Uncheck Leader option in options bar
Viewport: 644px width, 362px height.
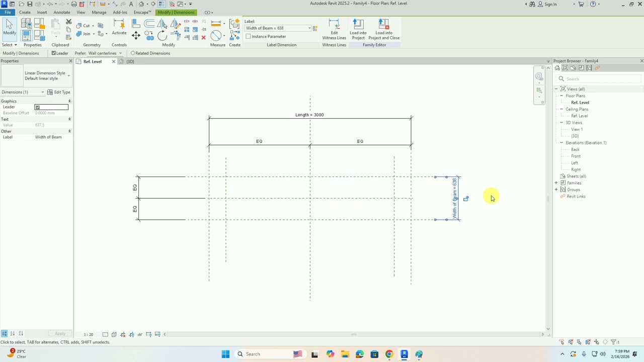tap(53, 53)
